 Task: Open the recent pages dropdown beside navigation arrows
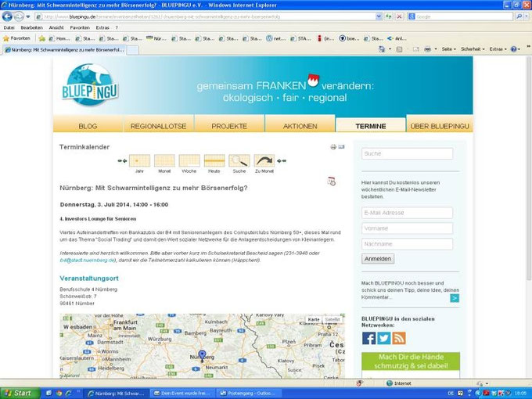pos(28,16)
